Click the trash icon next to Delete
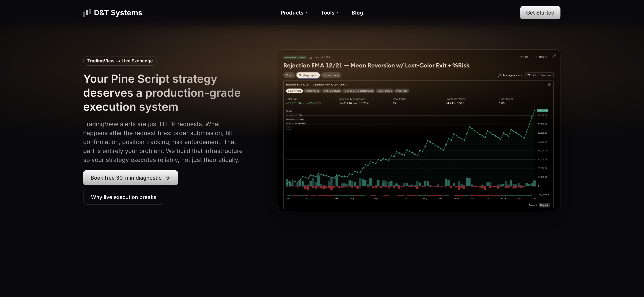 pos(536,57)
